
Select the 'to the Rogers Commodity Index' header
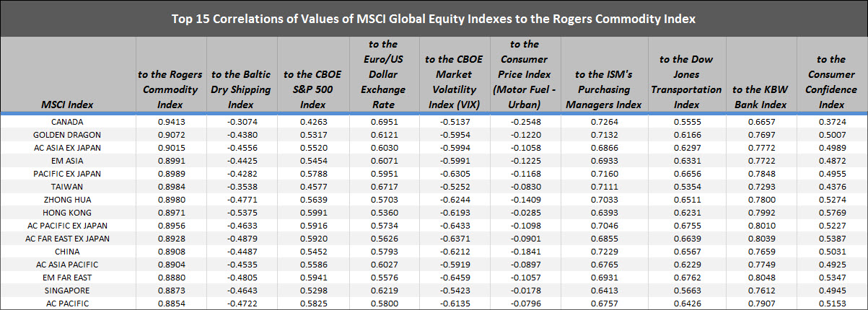click(x=171, y=89)
